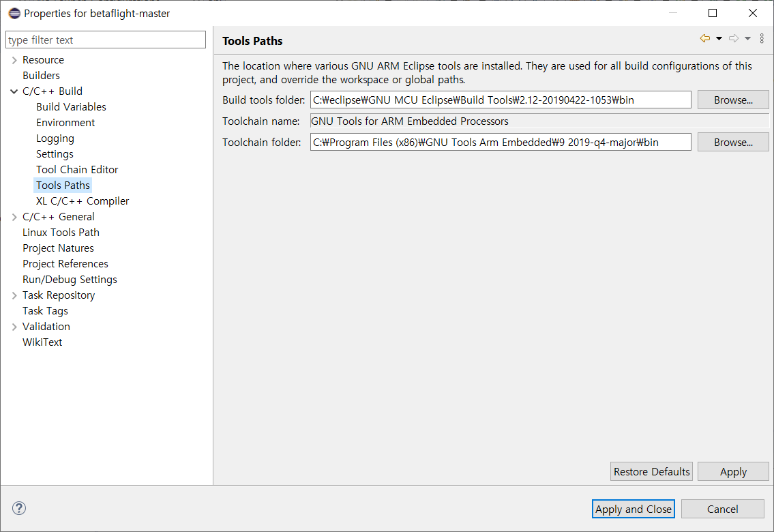Viewport: 774px width, 532px height.
Task: Click the Apply and Close button
Action: pos(634,509)
